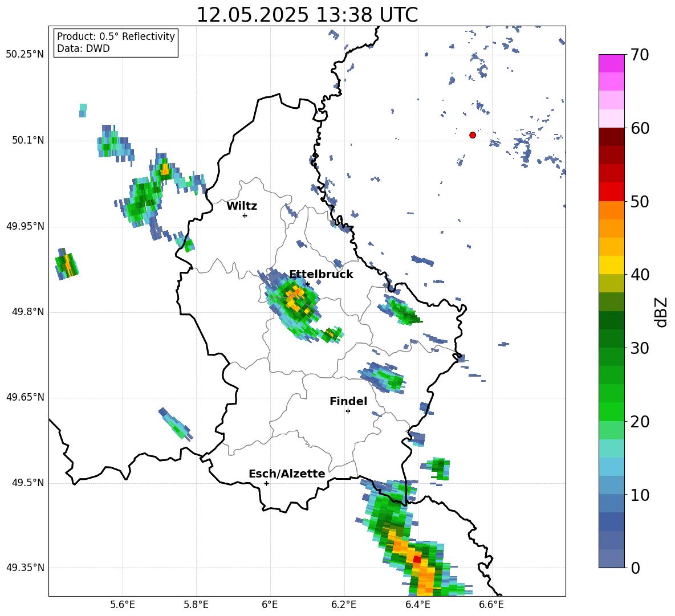Click the Esch/Alzette location cross marker
The height and width of the screenshot is (616, 675).
[x=266, y=483]
